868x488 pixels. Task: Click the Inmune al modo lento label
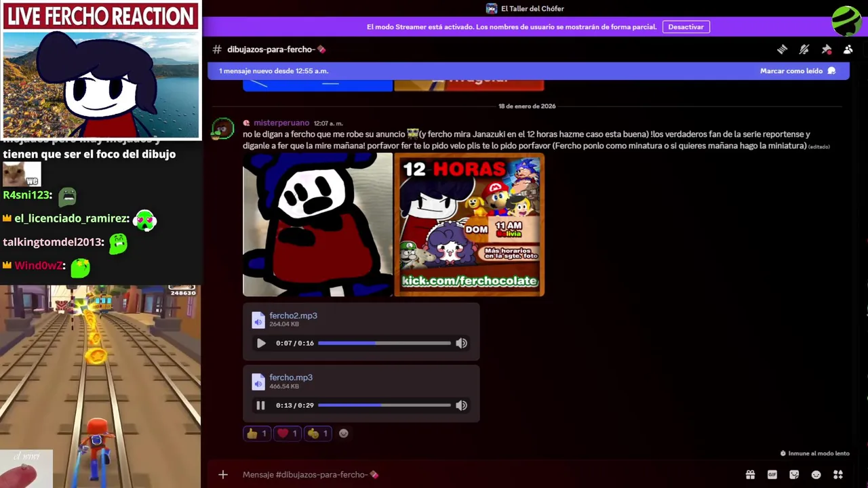[x=814, y=453]
